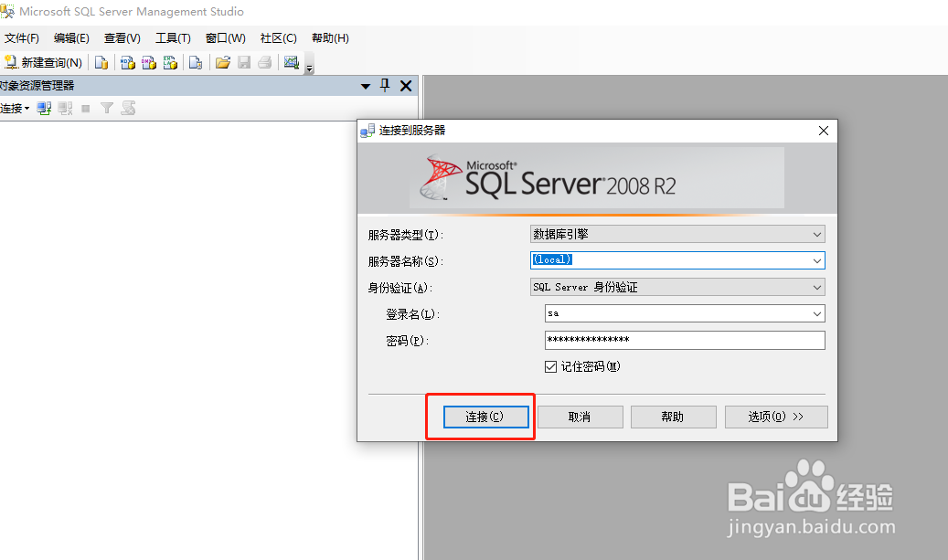Open the 文件(F) menu
Image resolution: width=948 pixels, height=560 pixels.
pyautogui.click(x=22, y=38)
